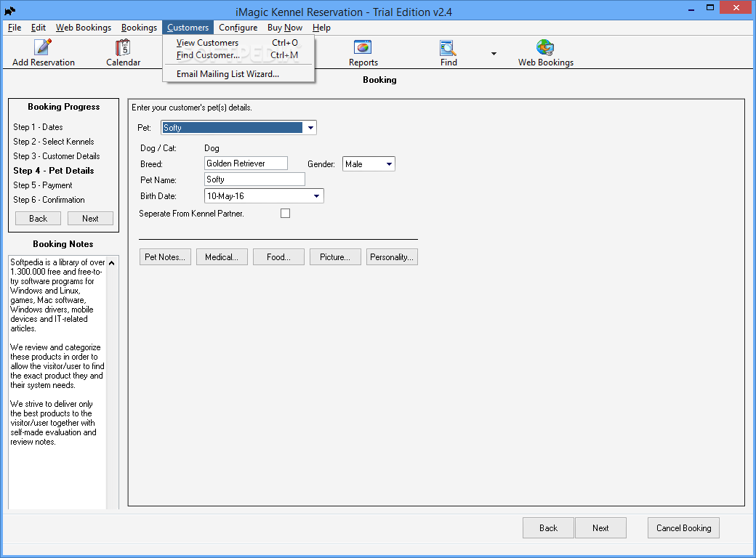Click Next in Booking Progress panel
Viewport: 756px width, 558px height.
[90, 218]
